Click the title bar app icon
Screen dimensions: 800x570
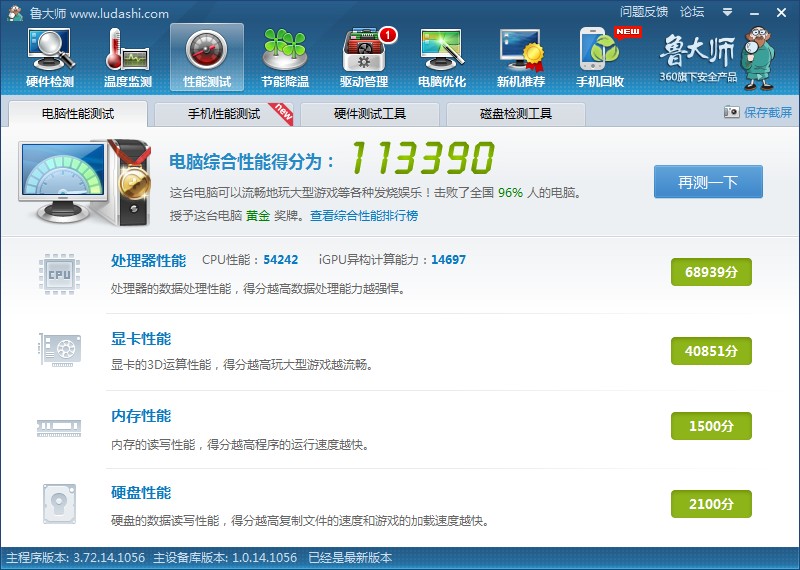[15, 13]
